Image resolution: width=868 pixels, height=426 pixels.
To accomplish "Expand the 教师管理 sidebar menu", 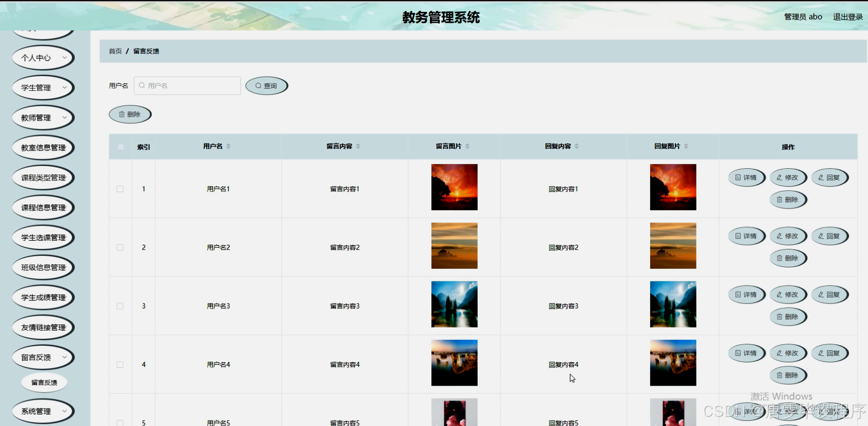I will [x=43, y=118].
